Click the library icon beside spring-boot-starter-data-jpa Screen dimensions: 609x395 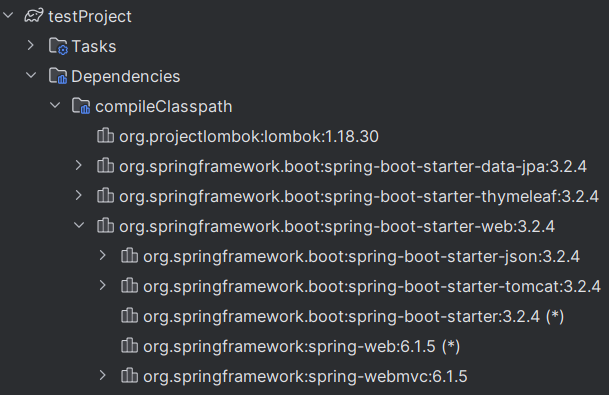coord(105,165)
